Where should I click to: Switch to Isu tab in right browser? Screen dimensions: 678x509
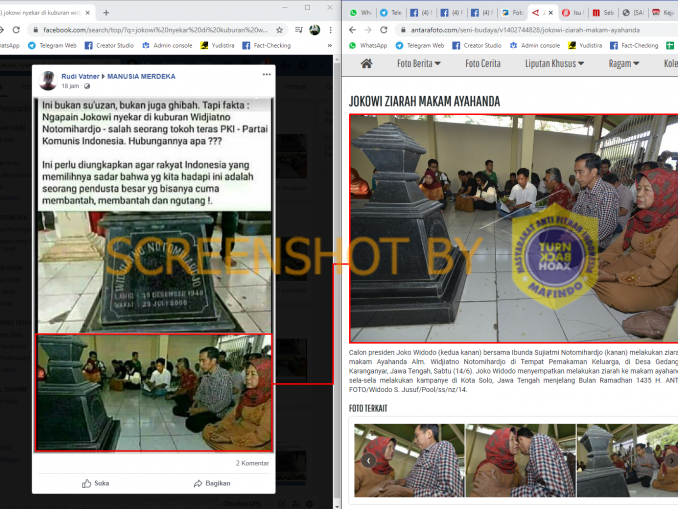pyautogui.click(x=573, y=13)
